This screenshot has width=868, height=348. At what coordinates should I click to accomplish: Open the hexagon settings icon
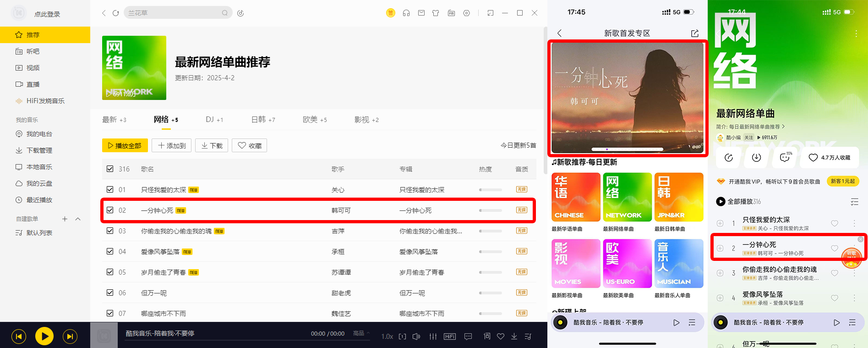coord(466,13)
